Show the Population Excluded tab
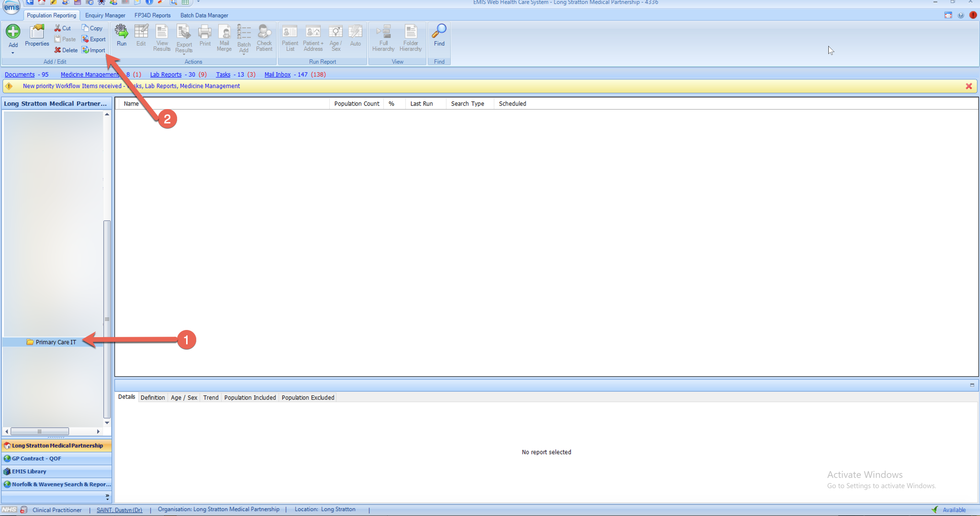The image size is (980, 516). [308, 397]
